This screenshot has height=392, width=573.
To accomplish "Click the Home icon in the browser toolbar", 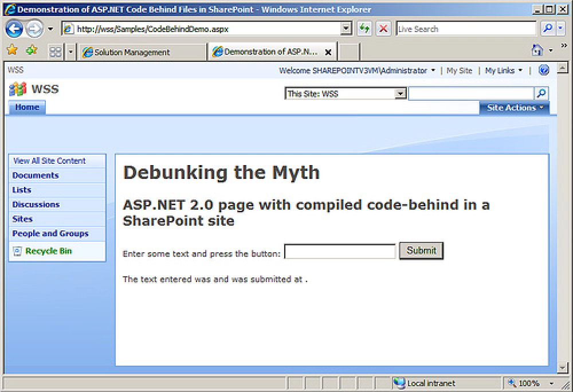I will 537,50.
